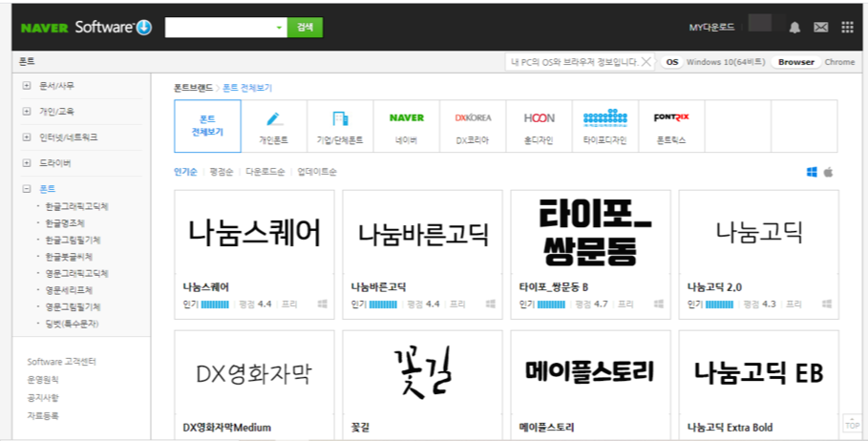Viewport: 868px width, 441px height.
Task: Click Windows icon on 나눔고딕 2.0 card
Action: (x=827, y=304)
